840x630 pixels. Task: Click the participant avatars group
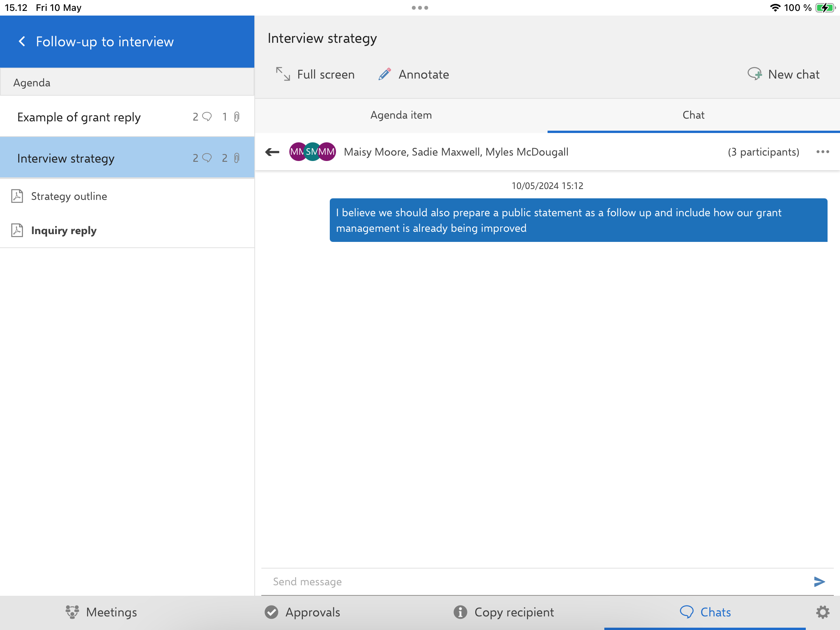tap(313, 152)
